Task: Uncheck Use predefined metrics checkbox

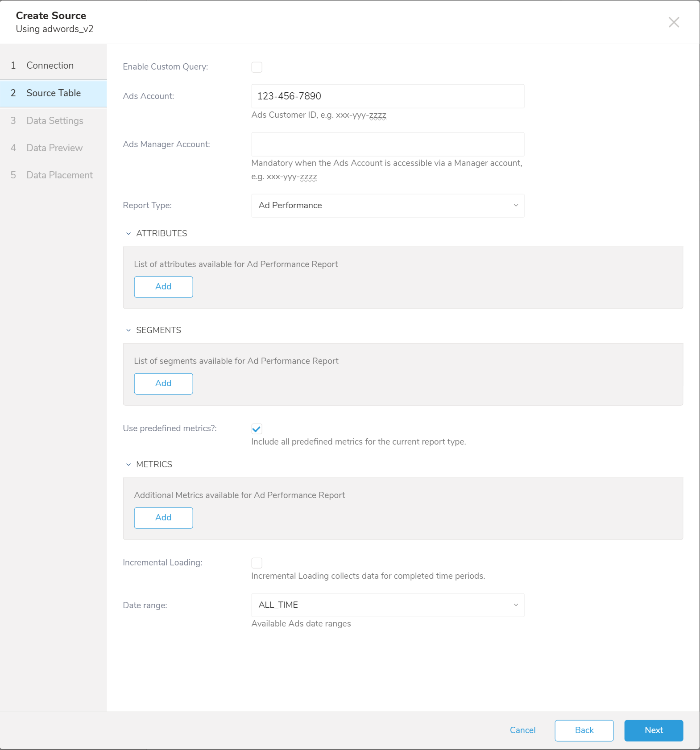Action: [x=257, y=429]
